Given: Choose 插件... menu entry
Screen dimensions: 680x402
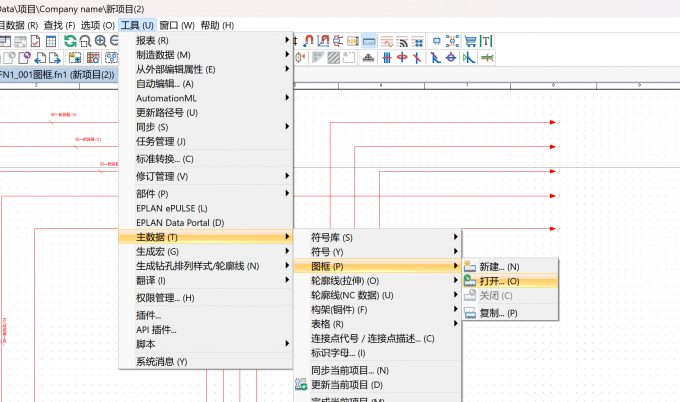Looking at the screenshot, I should pos(206,315).
